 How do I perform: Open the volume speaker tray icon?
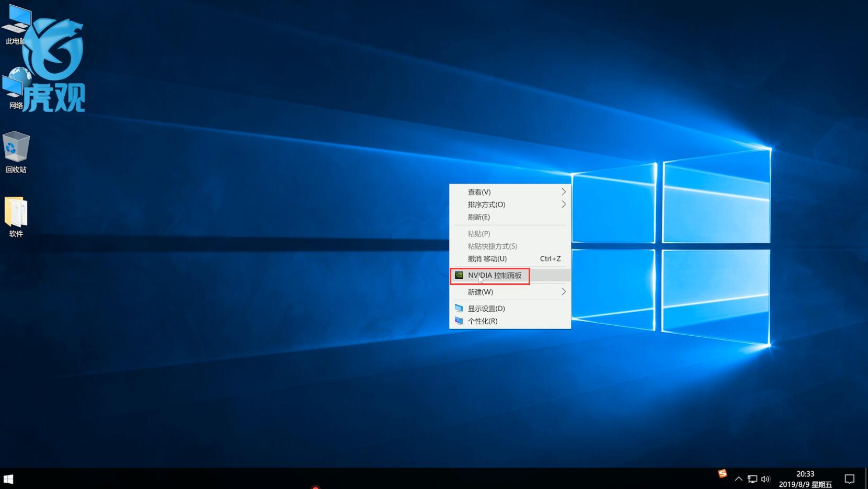click(x=766, y=479)
